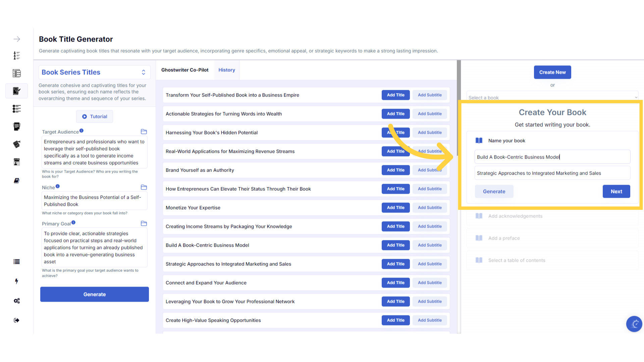This screenshot has height=362, width=644.
Task: Click info icon next to Niche
Action: [x=58, y=186]
